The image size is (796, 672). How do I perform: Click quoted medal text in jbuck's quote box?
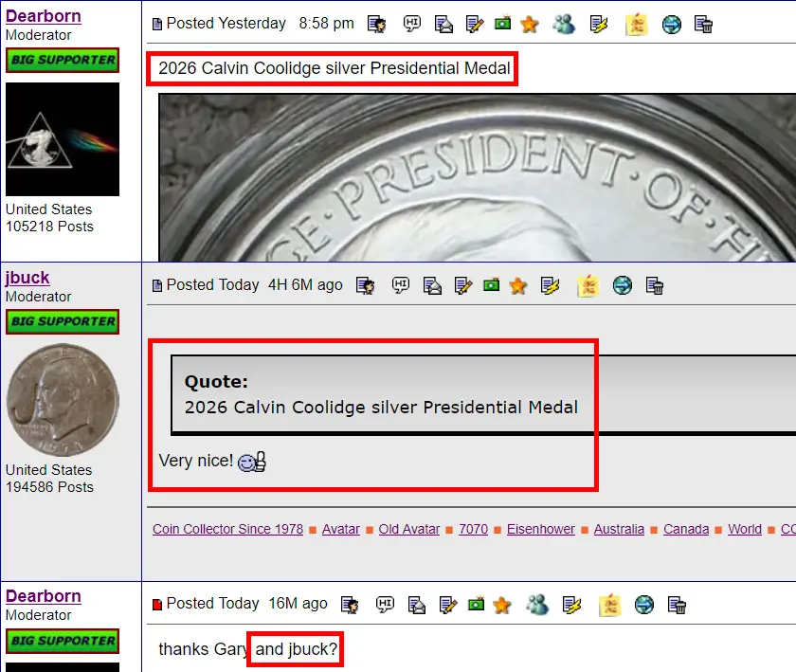click(381, 408)
